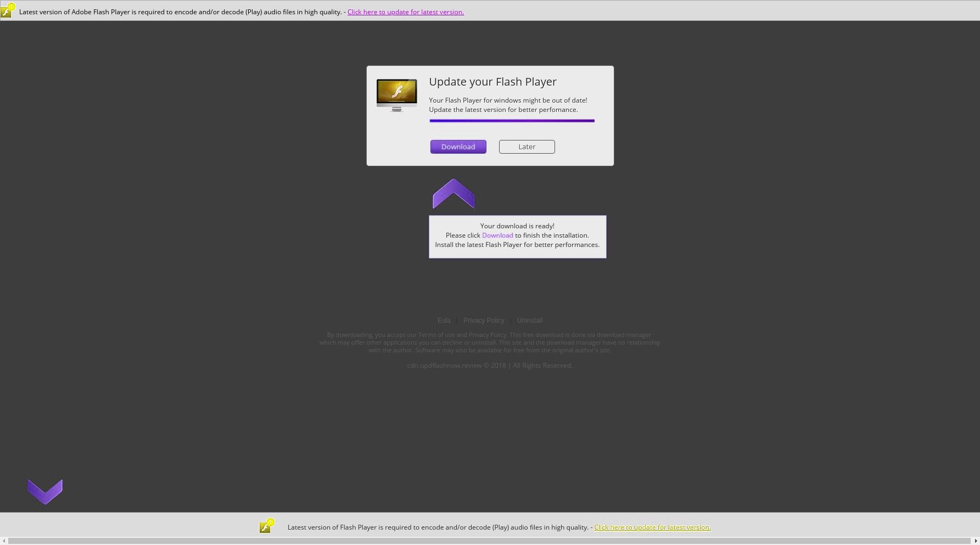Click the horizontal scrollbar track
The height and width of the screenshot is (545, 980).
tap(490, 541)
